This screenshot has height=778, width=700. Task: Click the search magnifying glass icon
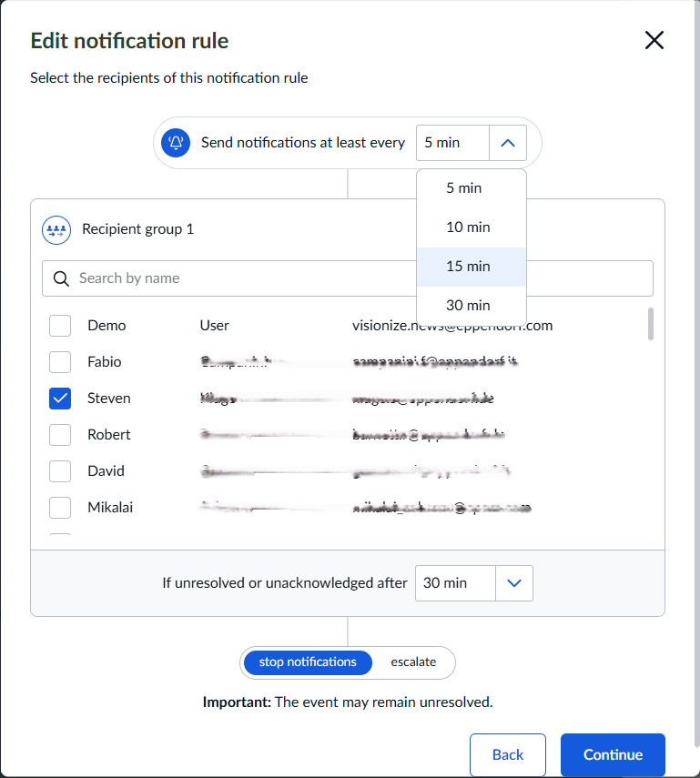[61, 278]
